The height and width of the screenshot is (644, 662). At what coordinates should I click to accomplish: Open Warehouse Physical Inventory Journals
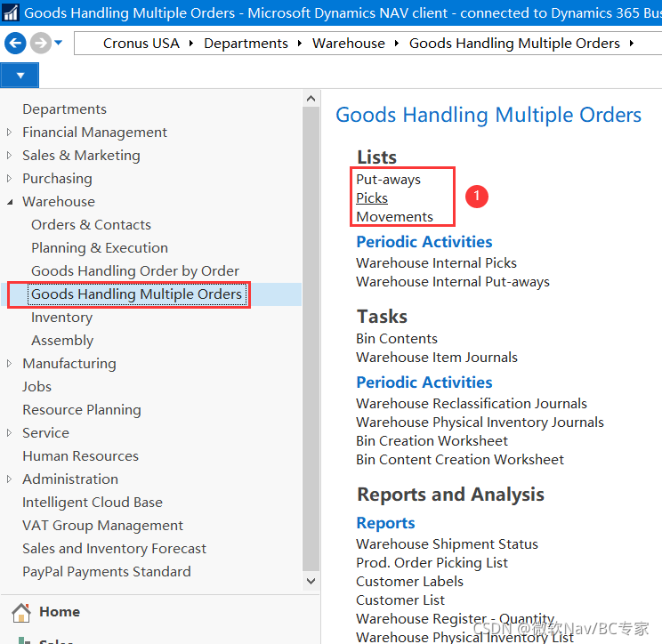point(480,422)
